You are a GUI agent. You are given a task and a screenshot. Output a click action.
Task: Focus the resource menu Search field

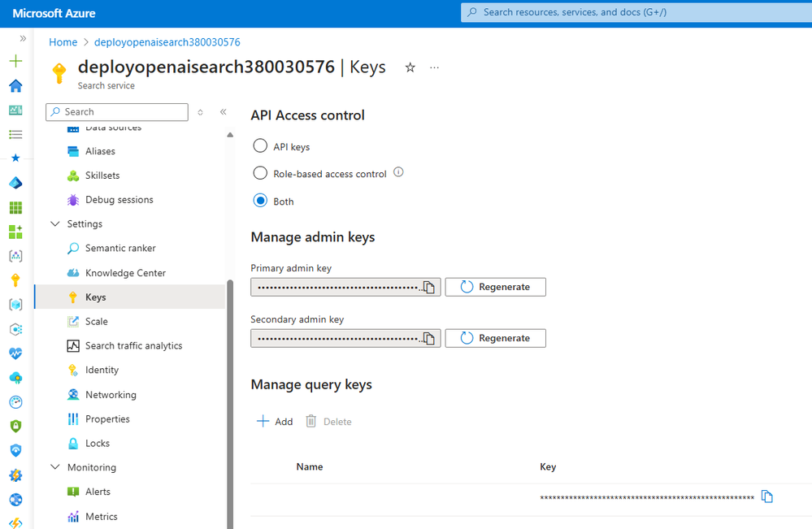coord(117,112)
